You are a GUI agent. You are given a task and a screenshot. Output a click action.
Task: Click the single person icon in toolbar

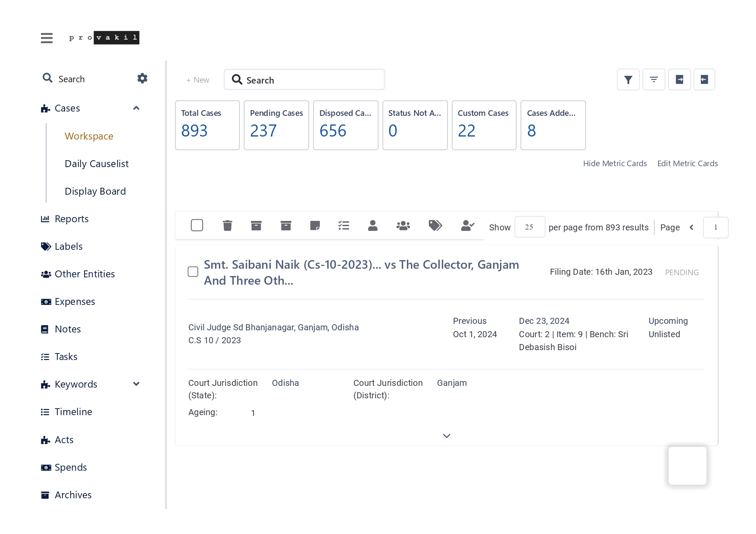click(373, 225)
